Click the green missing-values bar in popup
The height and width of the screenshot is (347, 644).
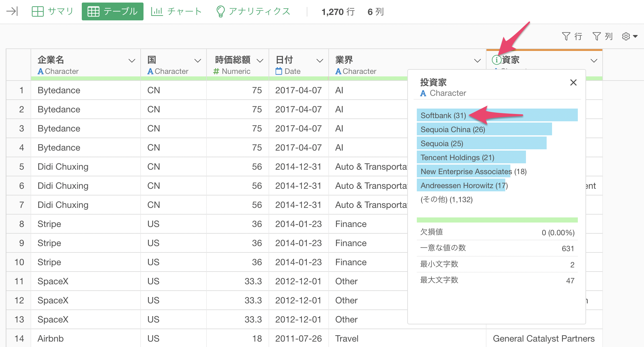point(497,220)
